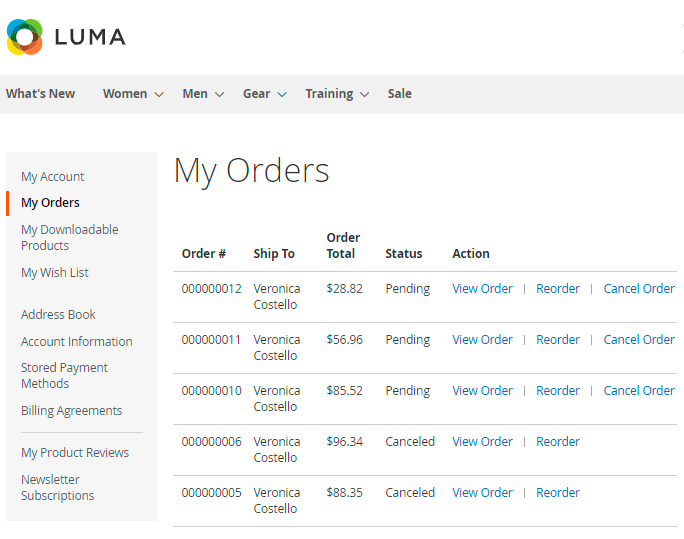
Task: Open the Address Book page
Action: point(58,315)
